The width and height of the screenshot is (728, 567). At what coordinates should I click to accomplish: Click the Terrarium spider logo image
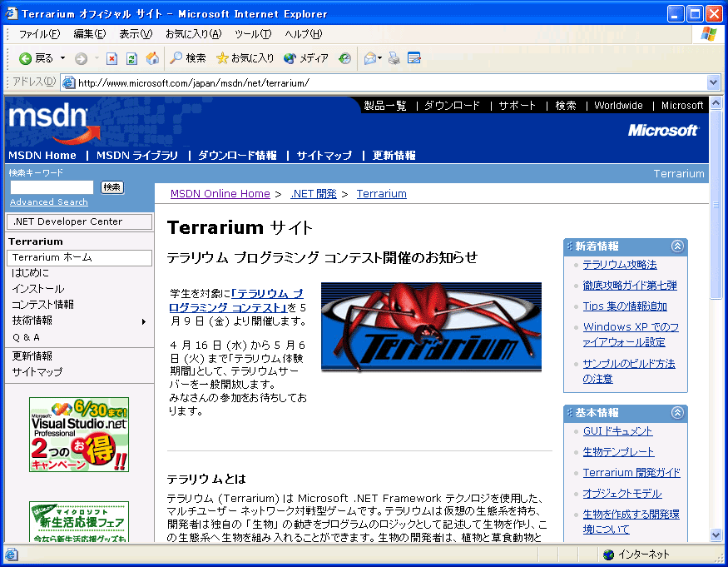click(x=431, y=327)
